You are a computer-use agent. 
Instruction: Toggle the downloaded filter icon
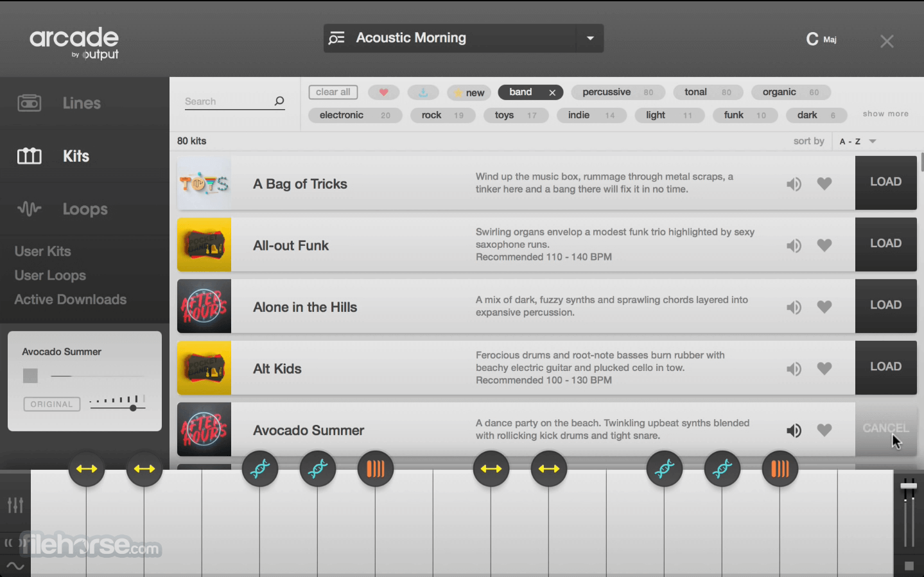(x=423, y=92)
